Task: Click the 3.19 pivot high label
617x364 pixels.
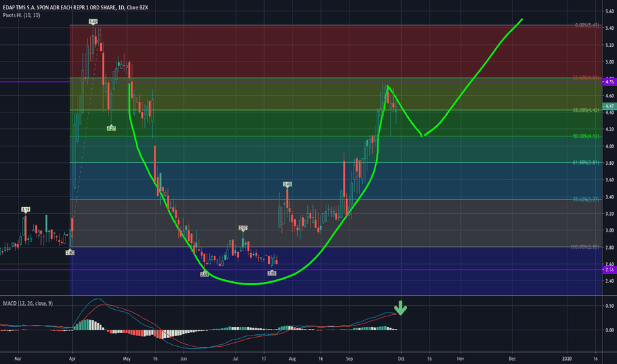Action: point(26,209)
